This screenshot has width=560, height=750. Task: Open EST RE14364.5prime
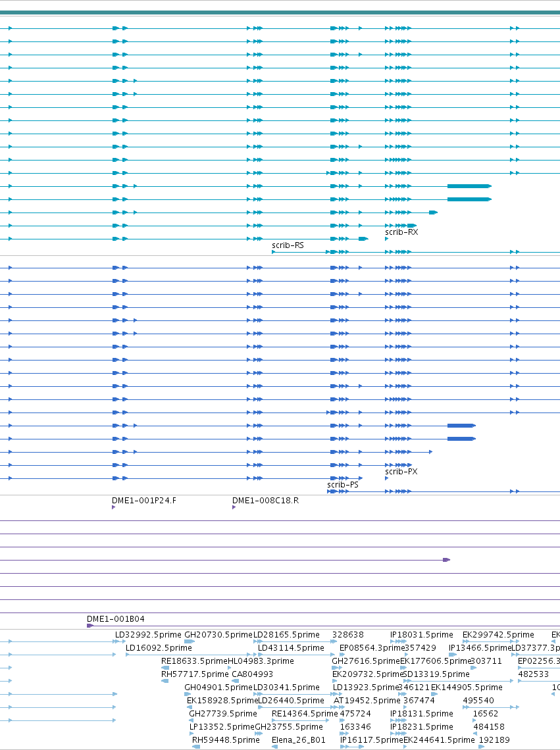tap(305, 714)
